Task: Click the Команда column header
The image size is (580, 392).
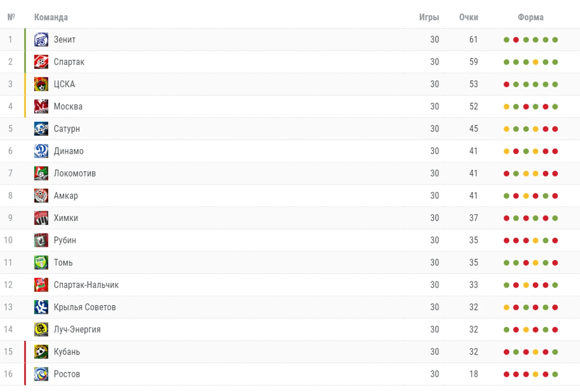Action: click(x=51, y=17)
